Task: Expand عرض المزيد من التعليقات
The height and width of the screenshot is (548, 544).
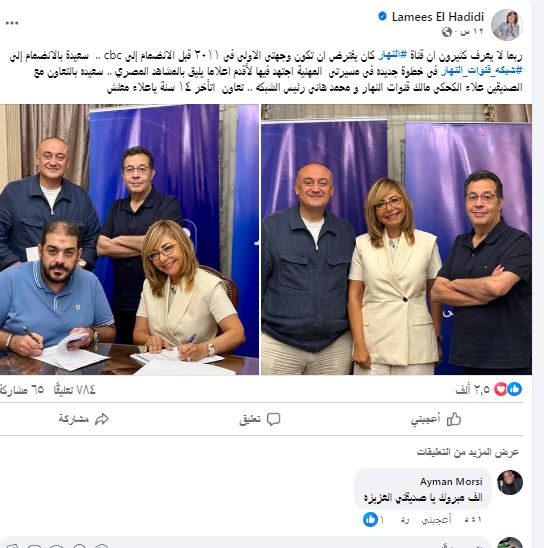Action: (x=467, y=452)
